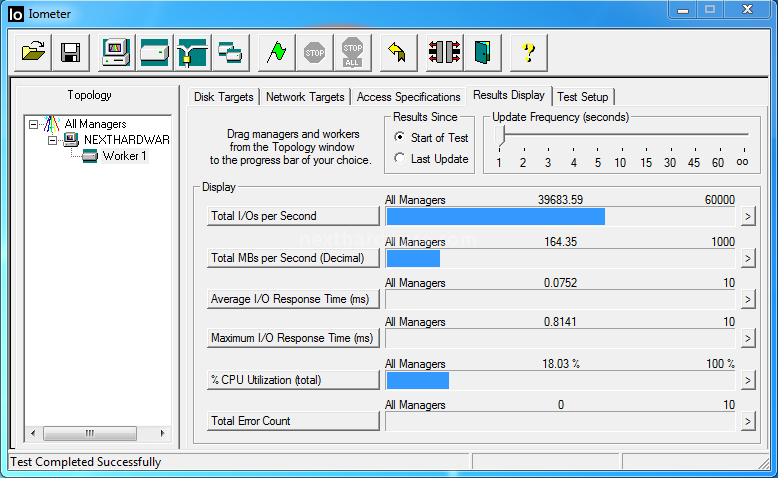This screenshot has width=778, height=478.
Task: Click the topology horizontal scrollbar thumb
Action: click(x=90, y=433)
